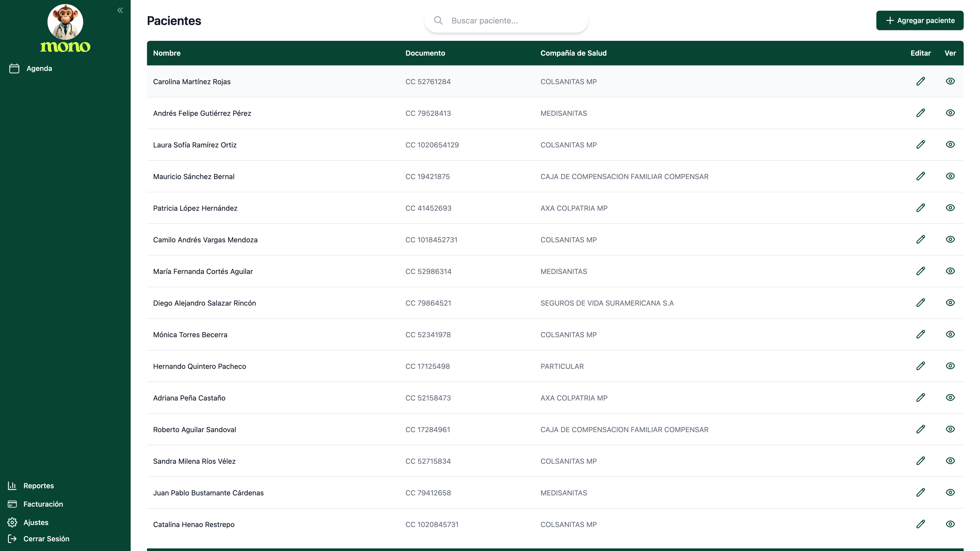Edit Hernando Quintero Pacheco record
Viewport: 980px width, 551px height.
click(920, 366)
